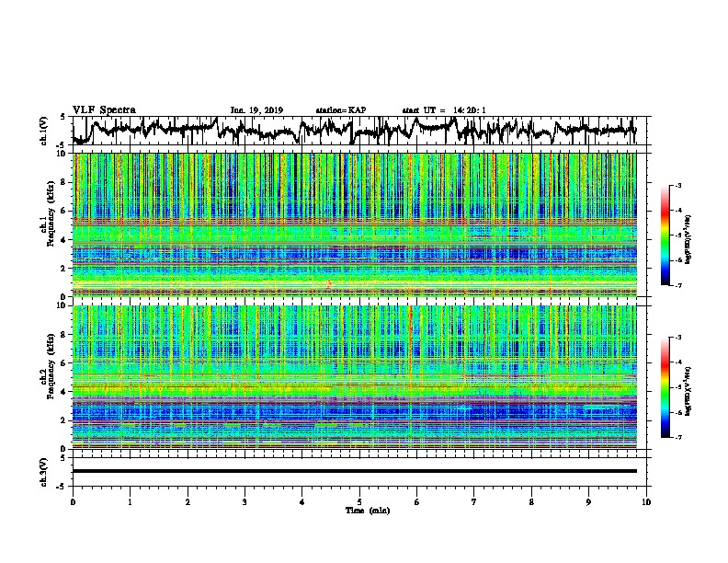Click the ch.1 spectrogram color scale bar
The width and height of the screenshot is (728, 563).
(x=665, y=236)
